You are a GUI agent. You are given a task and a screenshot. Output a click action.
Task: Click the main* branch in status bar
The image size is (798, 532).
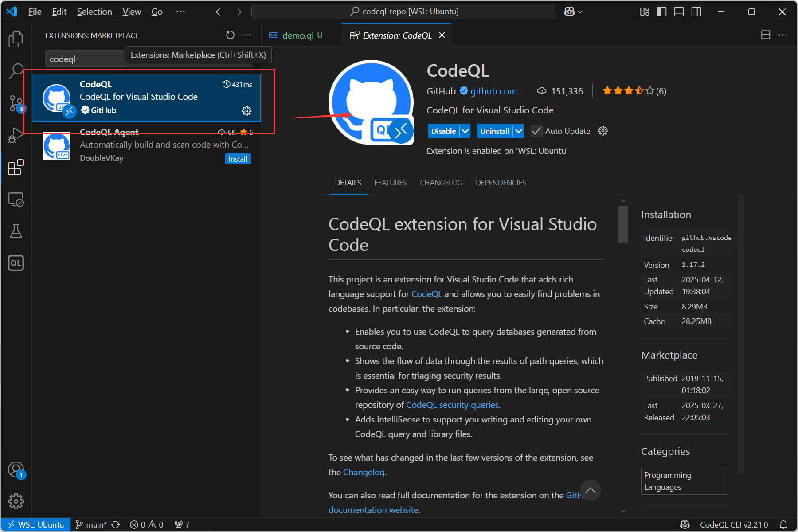click(x=91, y=524)
